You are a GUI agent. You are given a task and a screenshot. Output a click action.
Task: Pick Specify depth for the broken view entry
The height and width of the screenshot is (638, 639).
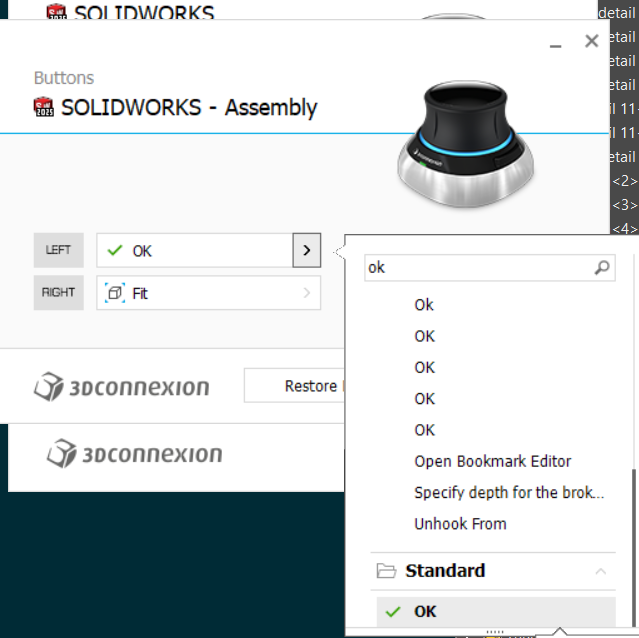tap(509, 492)
